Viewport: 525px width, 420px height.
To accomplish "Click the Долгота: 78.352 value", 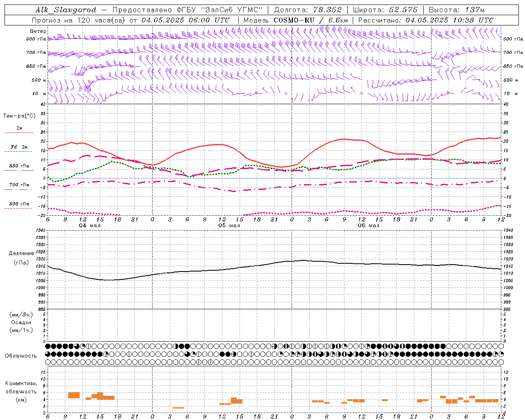I will click(307, 10).
